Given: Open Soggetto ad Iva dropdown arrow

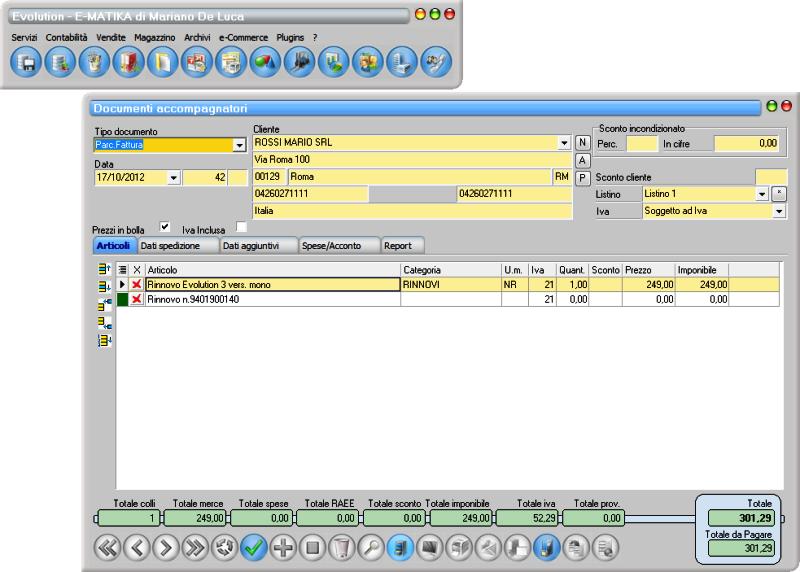Looking at the screenshot, I should (x=779, y=211).
